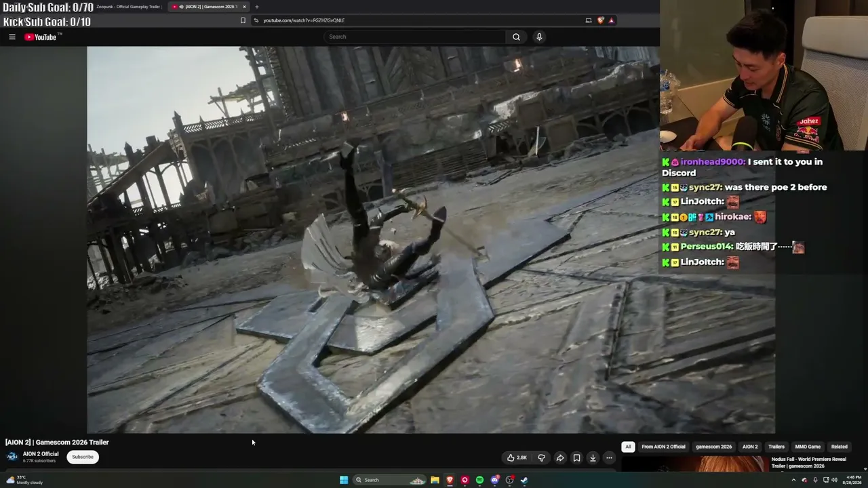Click sync27's 'ya' chat message
This screenshot has height=488, width=868.
point(698,232)
